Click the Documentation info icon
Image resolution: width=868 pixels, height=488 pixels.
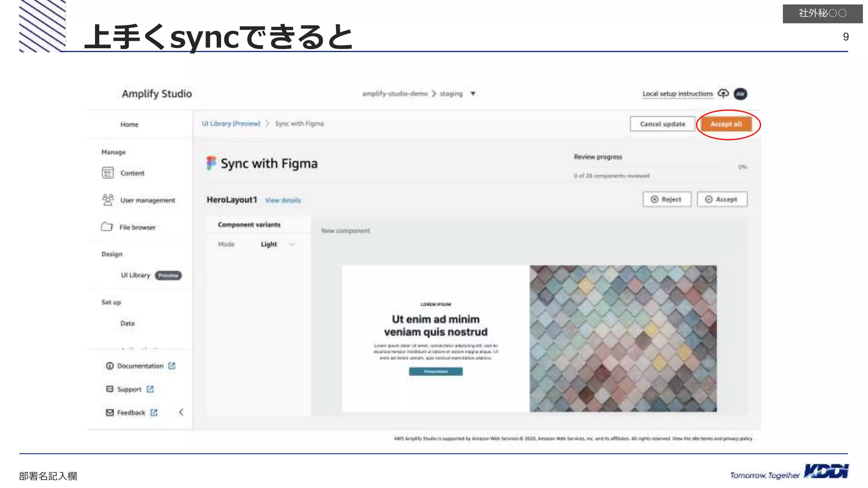110,366
